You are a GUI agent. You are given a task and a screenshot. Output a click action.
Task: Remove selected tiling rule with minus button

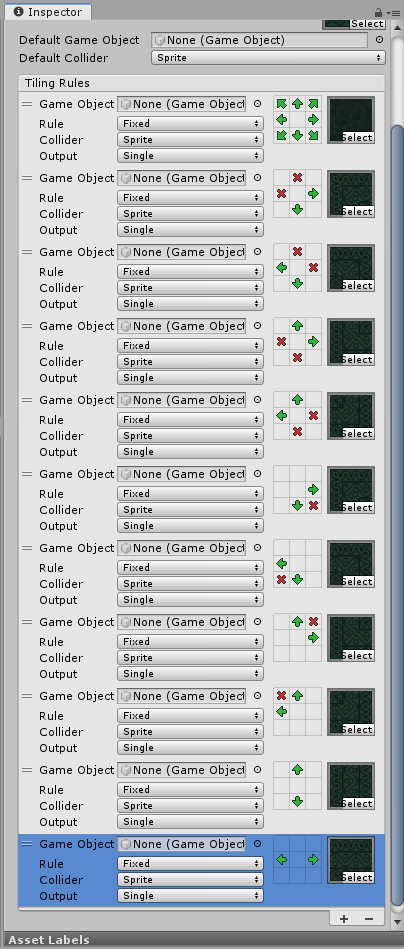(369, 918)
